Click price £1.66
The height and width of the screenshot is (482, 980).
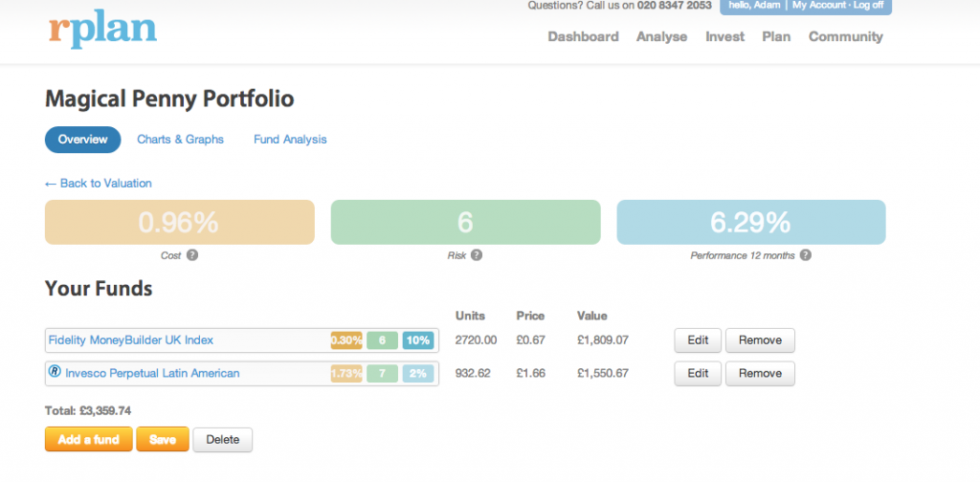(530, 373)
